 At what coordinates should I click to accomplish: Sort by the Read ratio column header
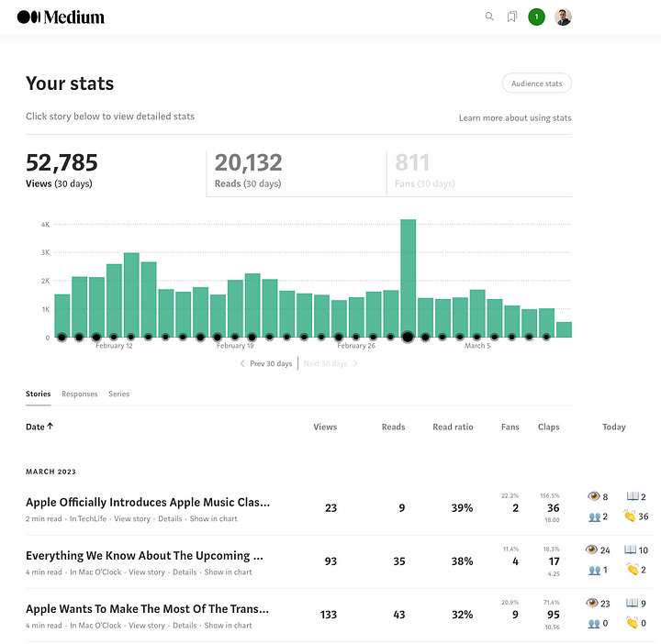[x=453, y=427]
